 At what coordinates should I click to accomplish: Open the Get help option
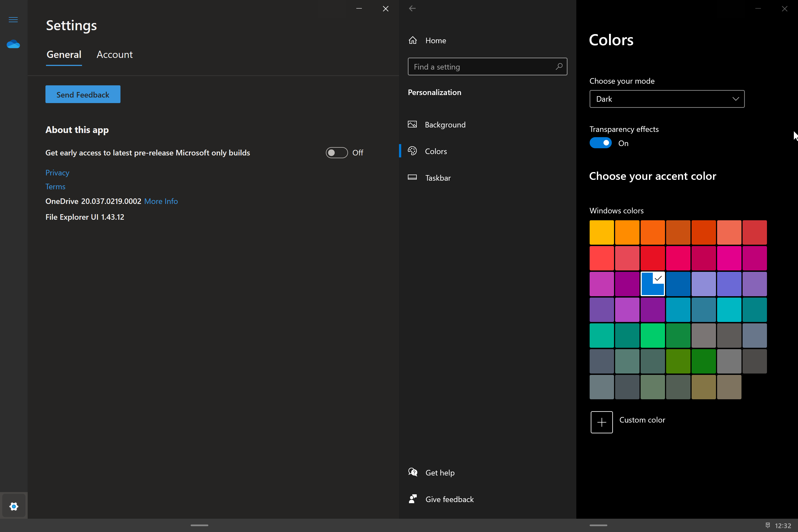[x=439, y=472]
